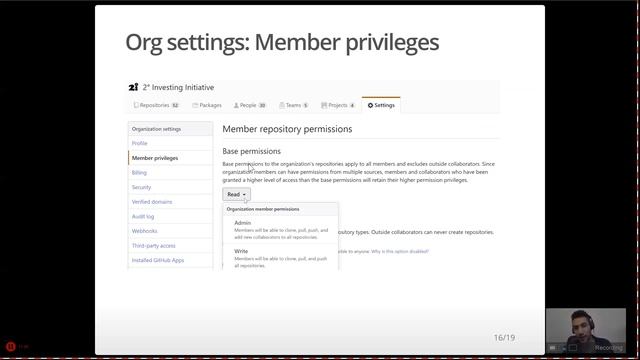The height and width of the screenshot is (360, 640).
Task: Click the red recording indicator icon
Action: (11, 347)
